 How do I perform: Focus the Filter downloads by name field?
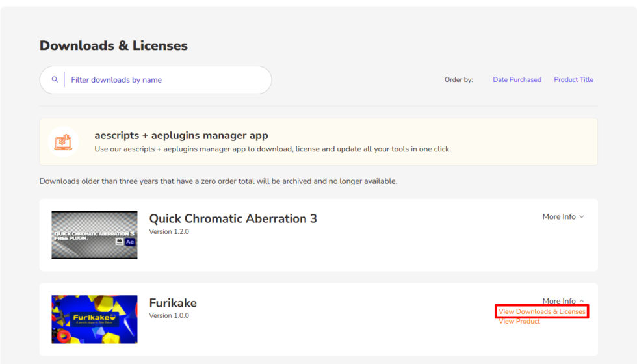pos(166,80)
